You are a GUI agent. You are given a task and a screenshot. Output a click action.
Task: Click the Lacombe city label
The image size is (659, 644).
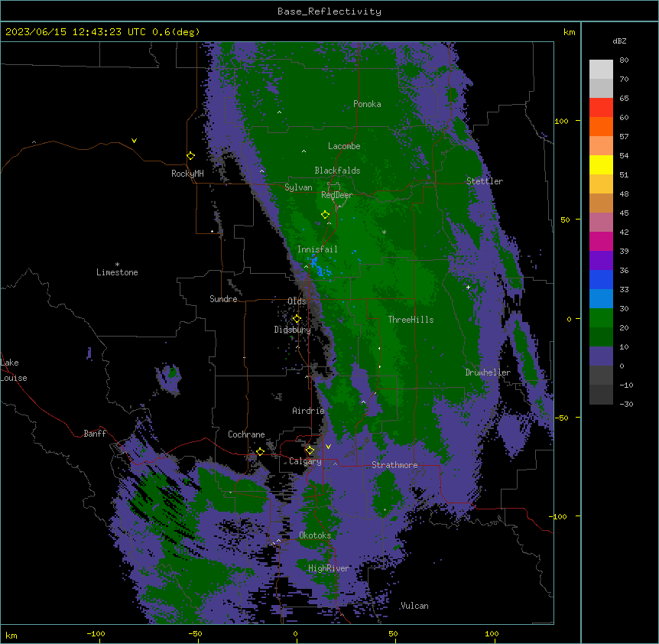point(344,146)
